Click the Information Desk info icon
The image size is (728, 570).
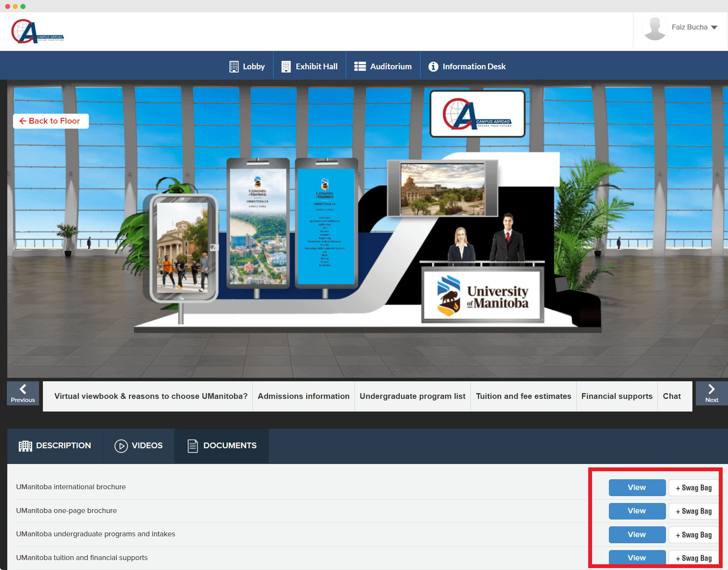click(433, 67)
